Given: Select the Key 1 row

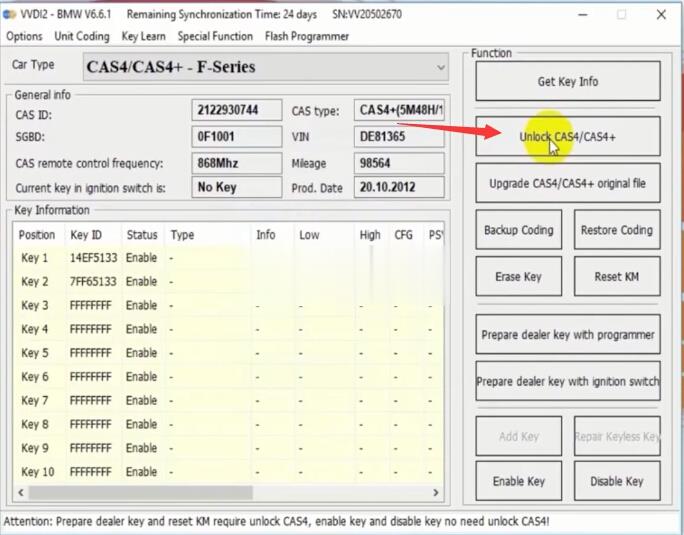Looking at the screenshot, I should coord(229,258).
